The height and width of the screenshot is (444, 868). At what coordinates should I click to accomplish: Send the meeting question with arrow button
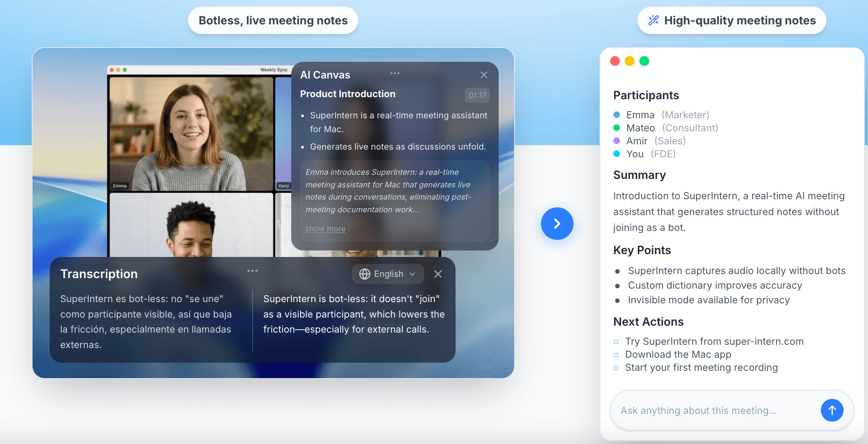(832, 410)
